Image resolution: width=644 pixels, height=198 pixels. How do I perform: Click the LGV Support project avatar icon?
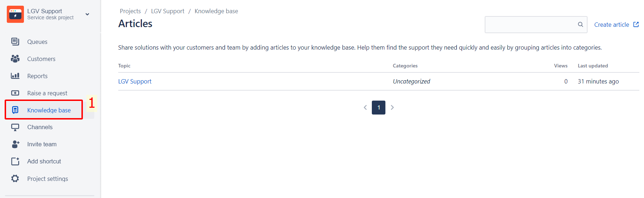coord(15,14)
